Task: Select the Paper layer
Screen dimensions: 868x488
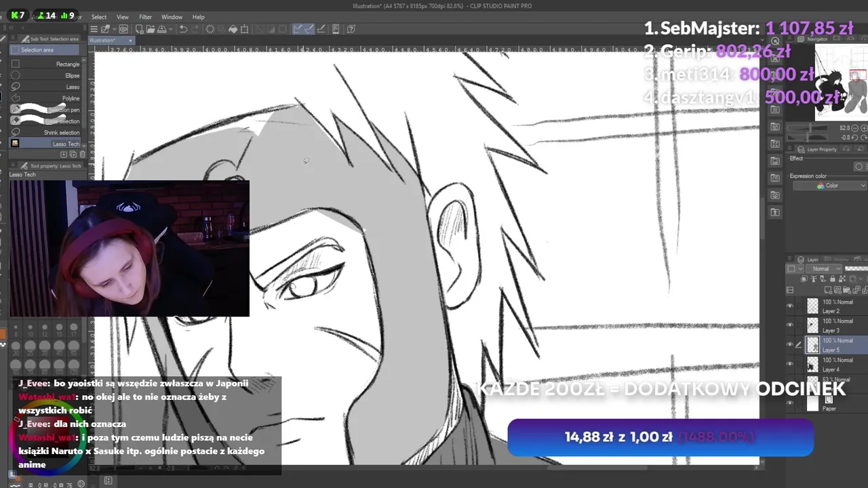Action: pyautogui.click(x=836, y=403)
